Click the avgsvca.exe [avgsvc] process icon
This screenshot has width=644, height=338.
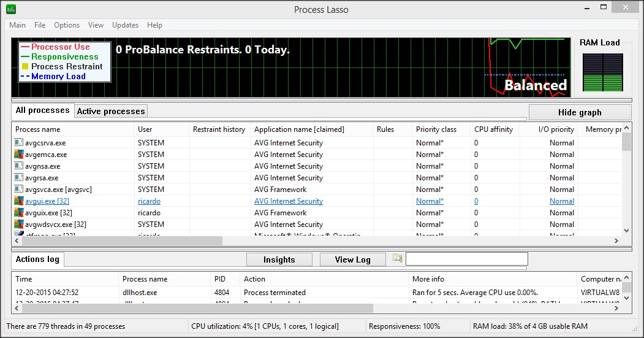[x=19, y=189]
